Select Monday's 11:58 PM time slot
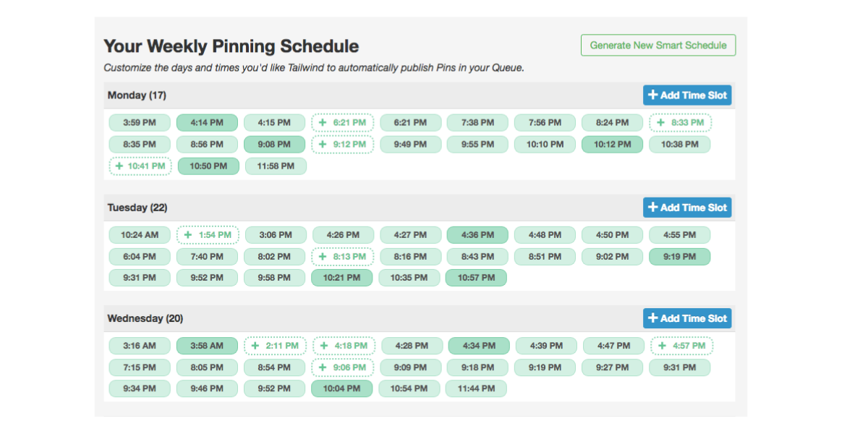The width and height of the screenshot is (868, 434). click(276, 166)
